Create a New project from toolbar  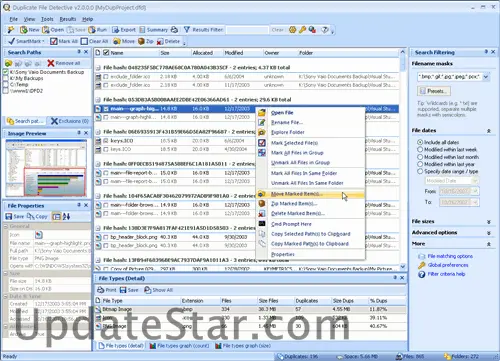(x=30, y=30)
